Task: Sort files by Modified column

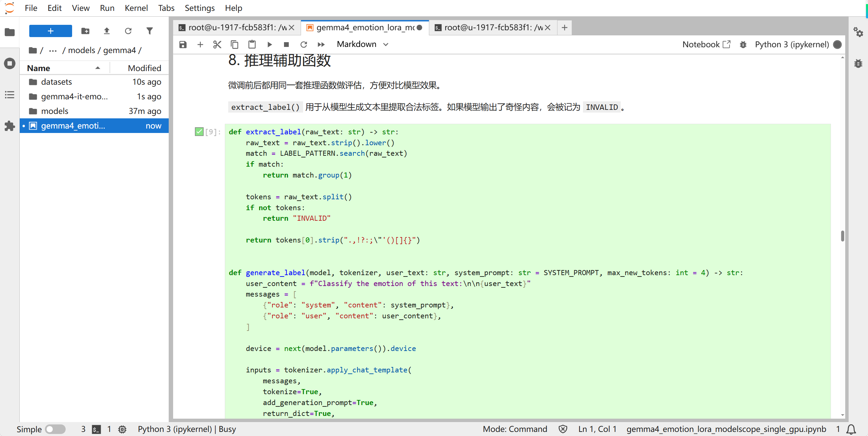Action: (139, 68)
